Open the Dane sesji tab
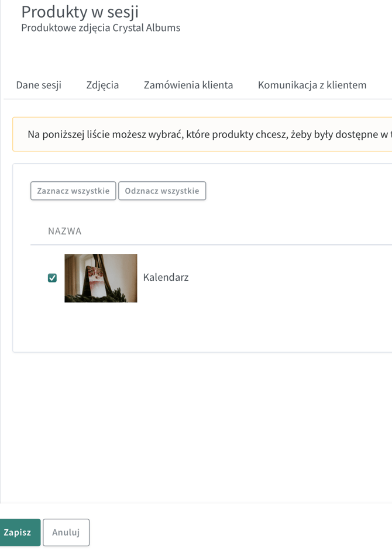Image resolution: width=392 pixels, height=555 pixels. point(39,85)
